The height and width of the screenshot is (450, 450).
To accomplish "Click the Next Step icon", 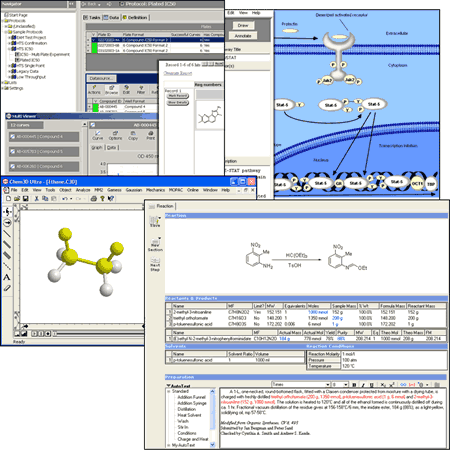I will [x=155, y=264].
